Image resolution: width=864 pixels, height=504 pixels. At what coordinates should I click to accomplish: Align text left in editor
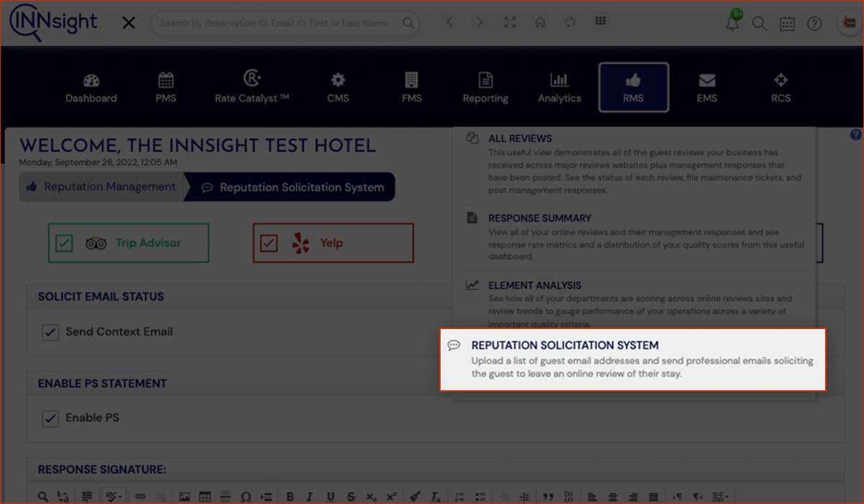592,496
